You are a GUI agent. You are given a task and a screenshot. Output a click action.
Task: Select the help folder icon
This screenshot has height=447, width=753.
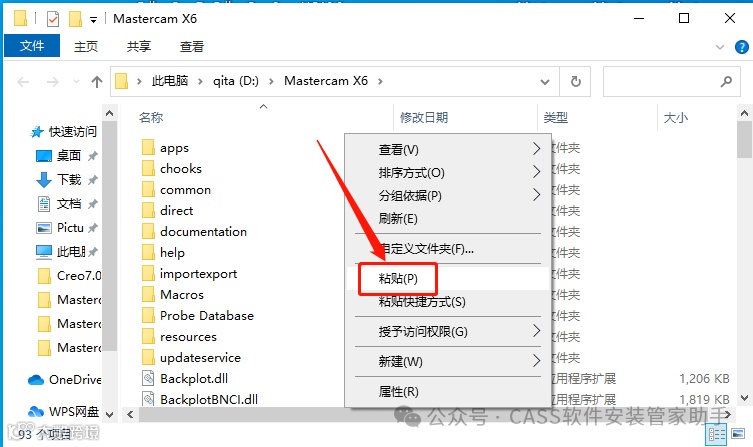tap(148, 252)
